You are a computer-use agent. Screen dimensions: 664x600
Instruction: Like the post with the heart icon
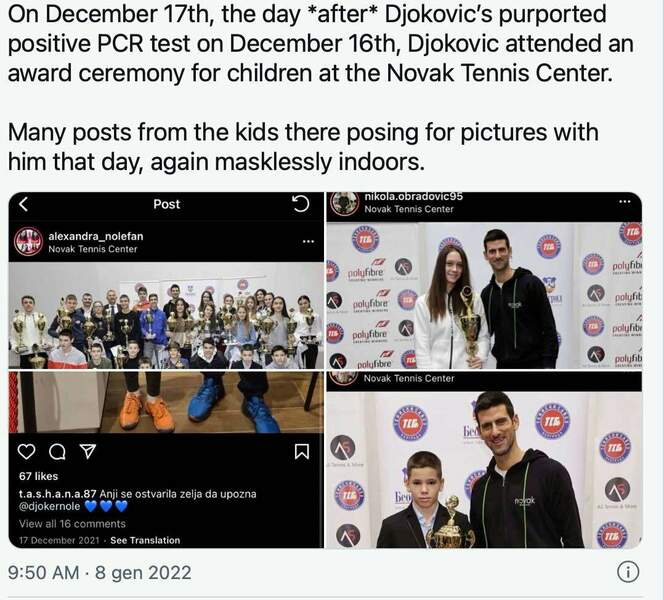click(27, 452)
